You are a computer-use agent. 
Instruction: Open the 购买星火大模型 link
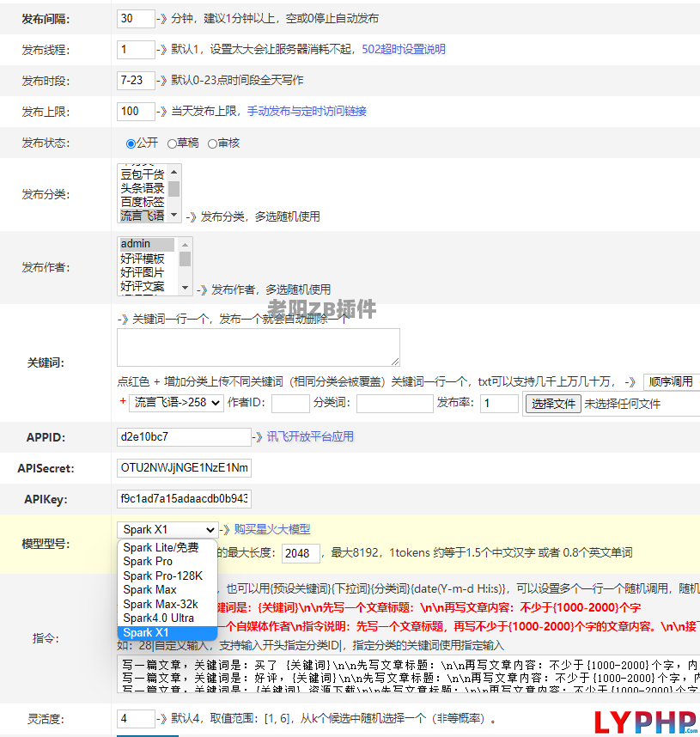click(271, 530)
